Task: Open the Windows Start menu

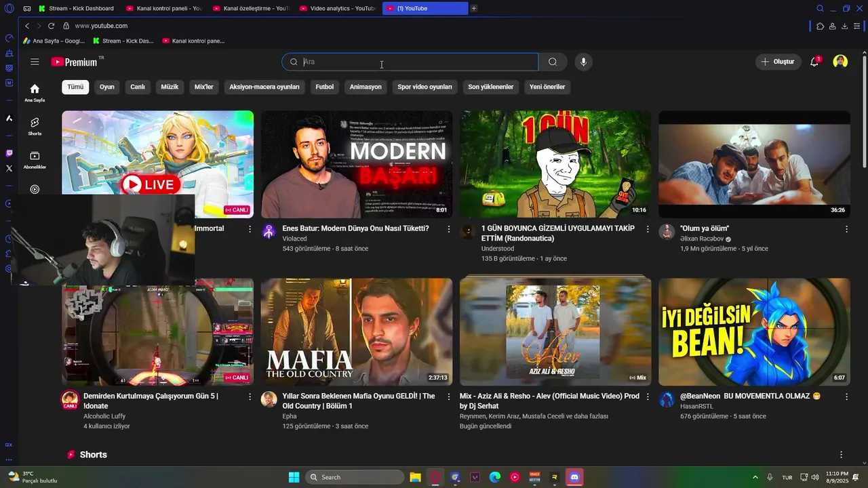Action: (x=294, y=477)
